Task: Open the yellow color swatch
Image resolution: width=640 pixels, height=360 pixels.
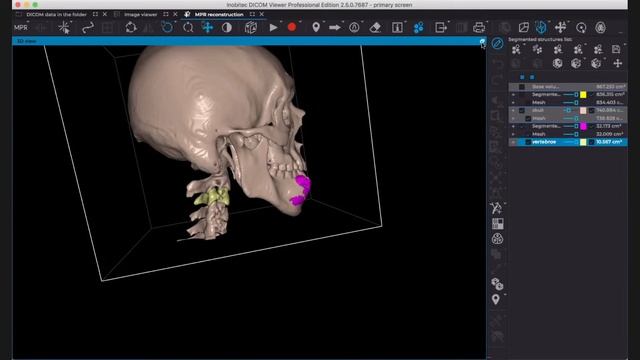Action: tap(583, 95)
